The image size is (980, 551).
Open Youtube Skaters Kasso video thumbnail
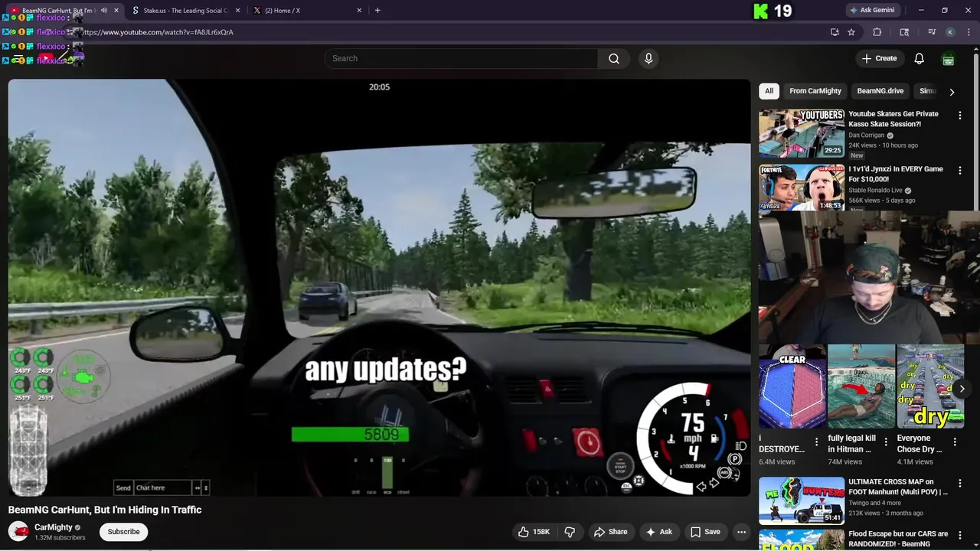[802, 134]
